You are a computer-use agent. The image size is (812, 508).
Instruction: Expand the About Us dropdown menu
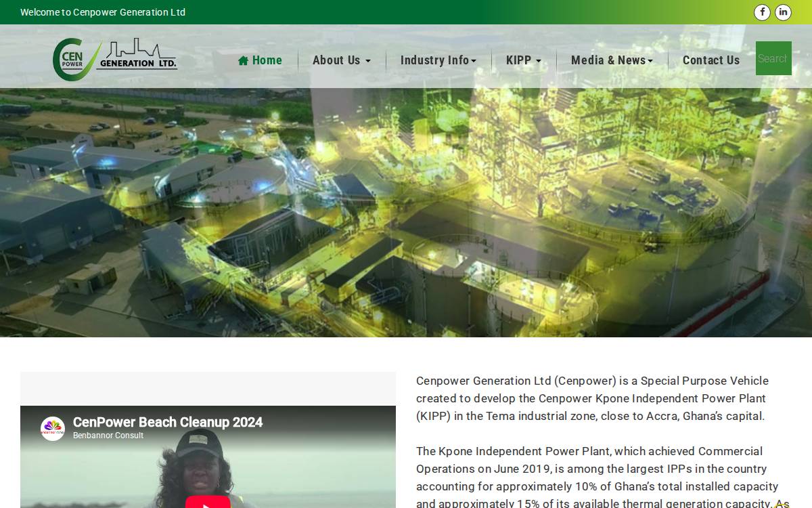tap(342, 60)
